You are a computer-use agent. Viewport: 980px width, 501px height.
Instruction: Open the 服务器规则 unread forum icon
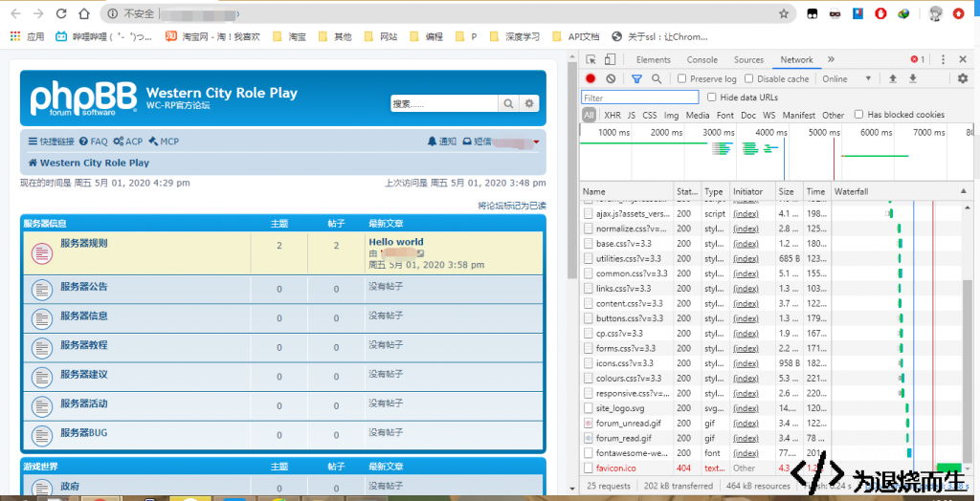[x=42, y=252]
